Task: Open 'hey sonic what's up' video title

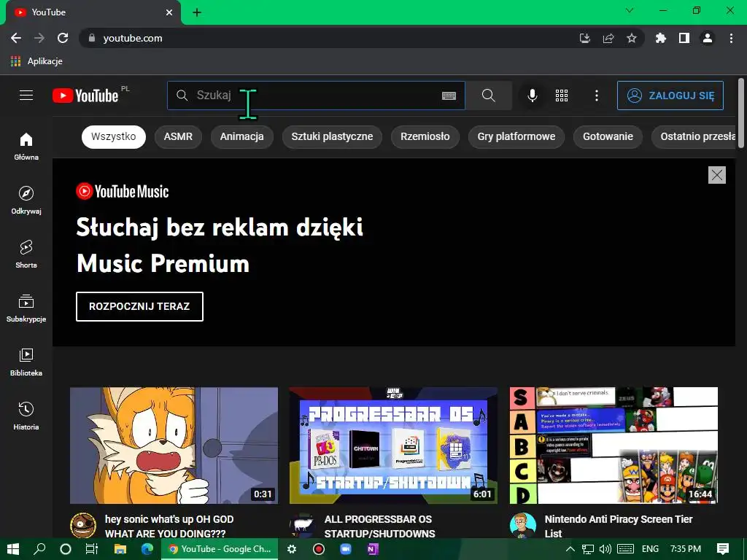Action: [169, 526]
